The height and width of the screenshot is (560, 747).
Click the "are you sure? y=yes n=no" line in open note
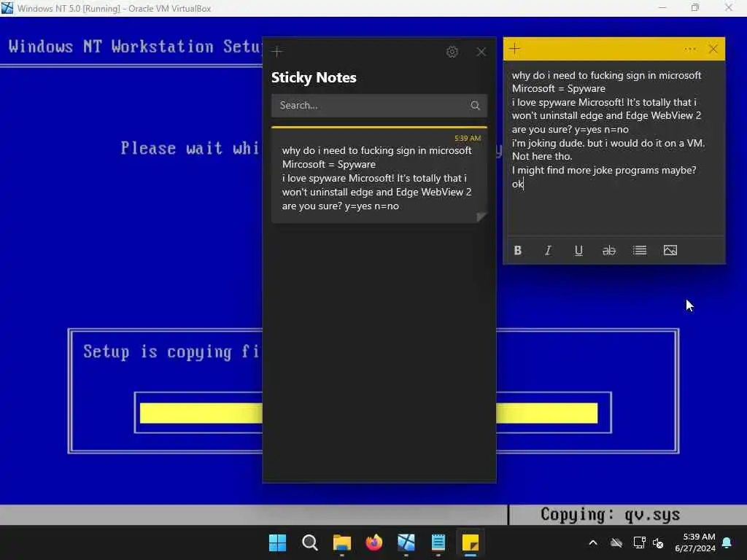(570, 130)
